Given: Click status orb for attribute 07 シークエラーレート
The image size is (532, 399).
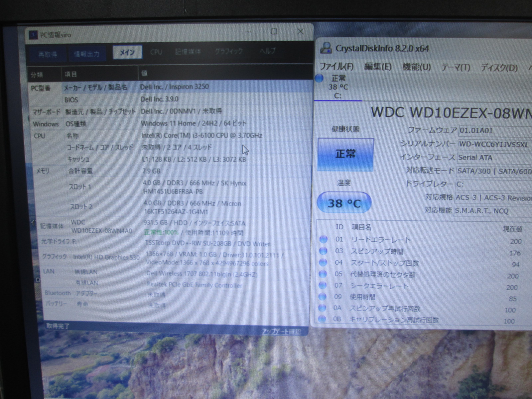Looking at the screenshot, I should (323, 285).
